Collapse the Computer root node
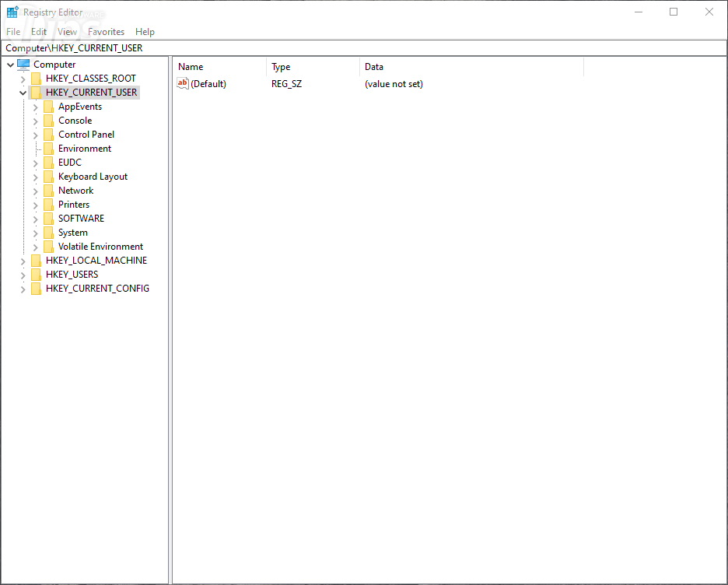The height and width of the screenshot is (585, 728). click(10, 65)
